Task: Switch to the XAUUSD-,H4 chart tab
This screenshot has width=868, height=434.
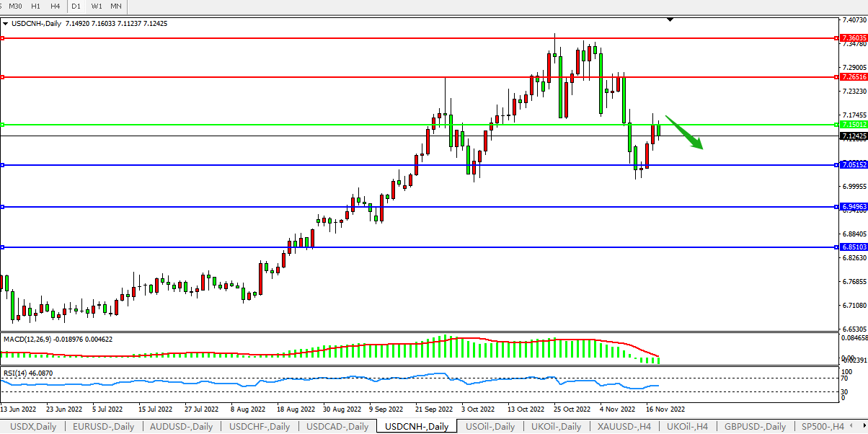Action: pyautogui.click(x=624, y=427)
